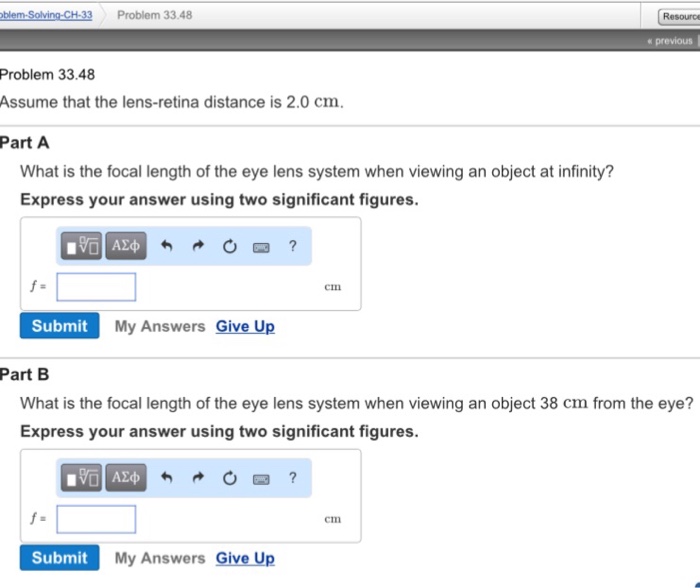Screen dimensions: 700x588
Task: Give Up on Part B
Action: [x=245, y=559]
